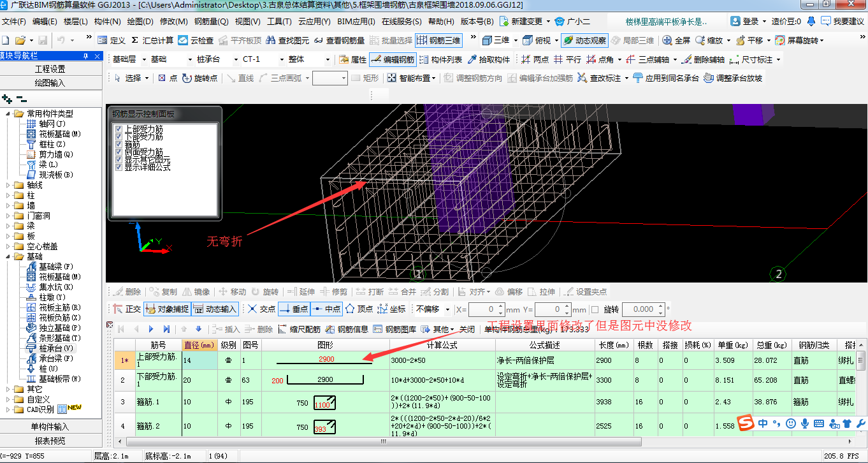Click 关闭 in rebar table toolbar
Screen dimensions: 868x463
point(467,329)
